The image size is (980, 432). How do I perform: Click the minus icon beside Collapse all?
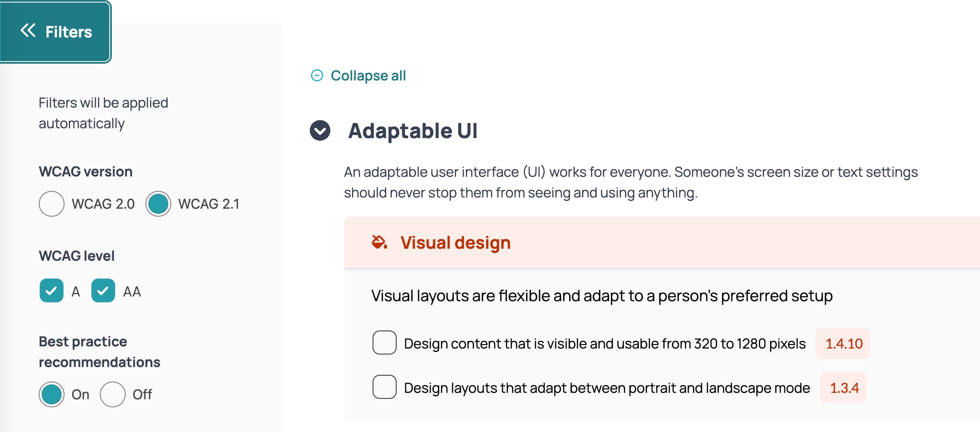(x=317, y=76)
